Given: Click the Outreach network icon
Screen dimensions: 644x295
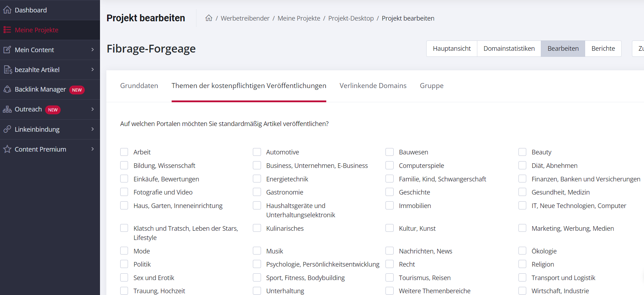Looking at the screenshot, I should [x=7, y=109].
